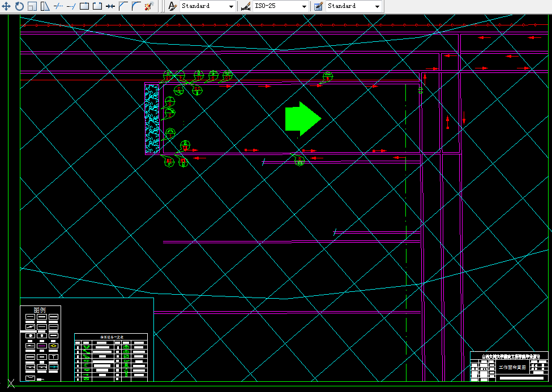Open the table style Standard dropdown

354,6
